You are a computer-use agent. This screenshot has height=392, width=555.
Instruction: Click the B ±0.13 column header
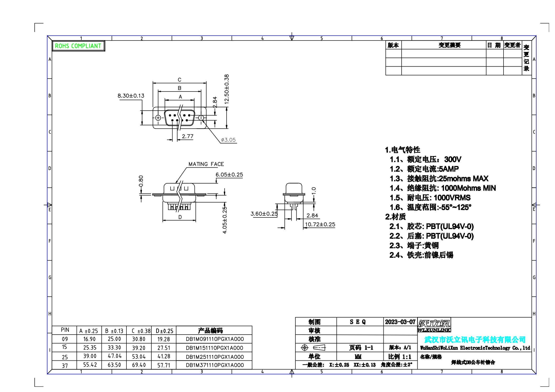tap(114, 331)
